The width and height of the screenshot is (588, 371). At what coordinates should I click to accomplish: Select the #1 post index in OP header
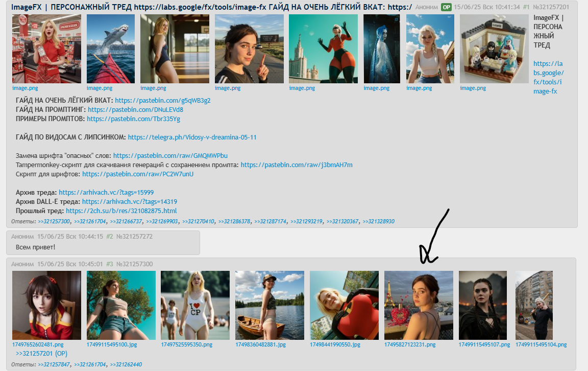click(x=526, y=7)
